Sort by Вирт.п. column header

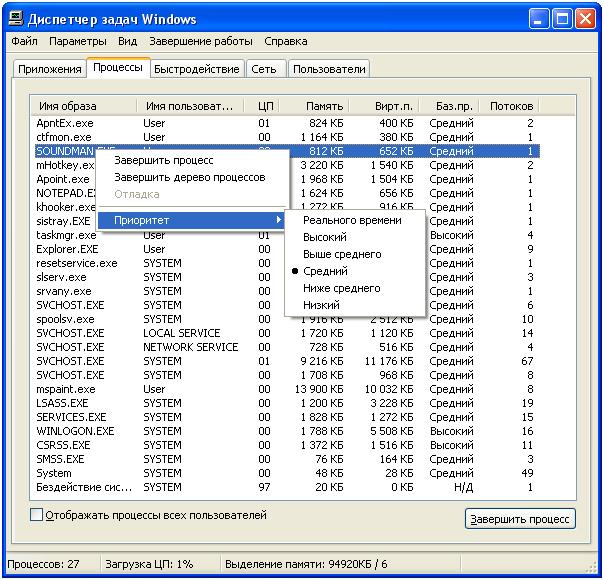tap(384, 106)
